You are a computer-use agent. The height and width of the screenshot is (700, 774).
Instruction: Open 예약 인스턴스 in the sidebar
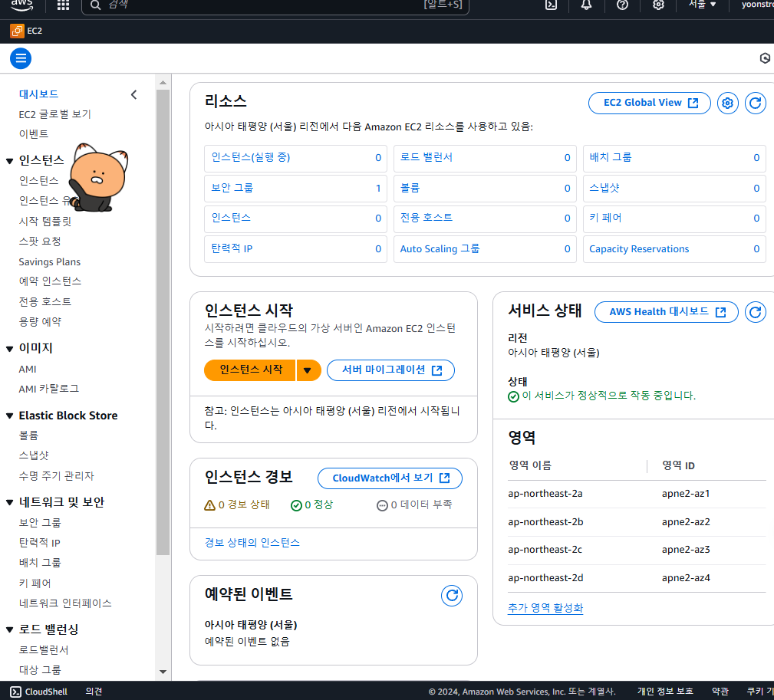tap(50, 281)
